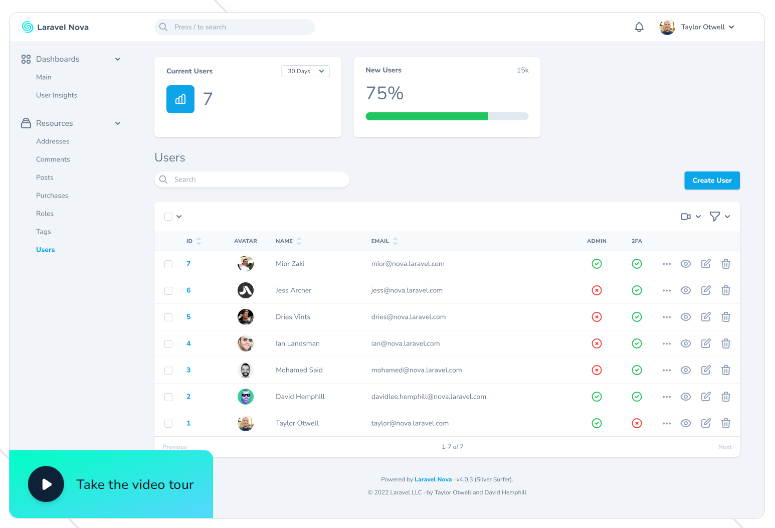Edit the Jess Archer user row

(x=706, y=290)
